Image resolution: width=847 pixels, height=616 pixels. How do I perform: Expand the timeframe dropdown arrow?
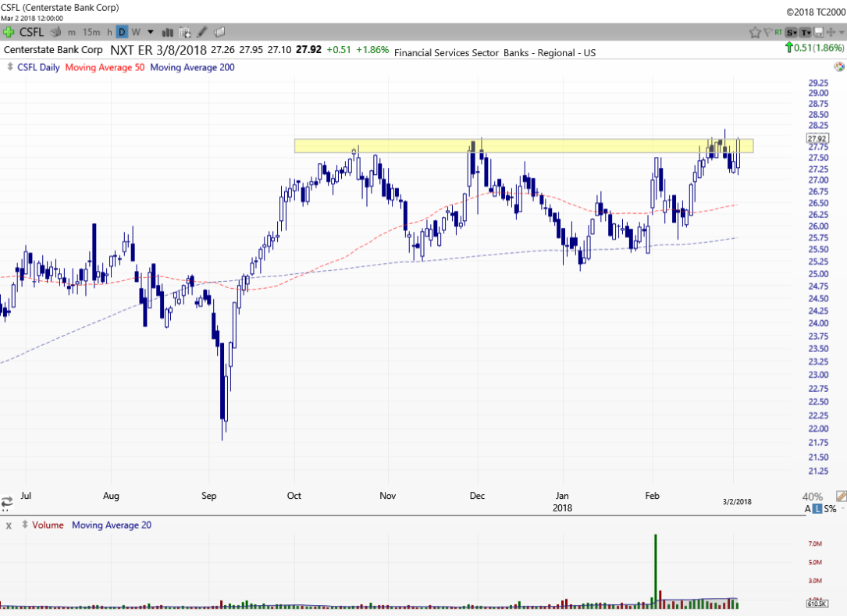pyautogui.click(x=149, y=32)
